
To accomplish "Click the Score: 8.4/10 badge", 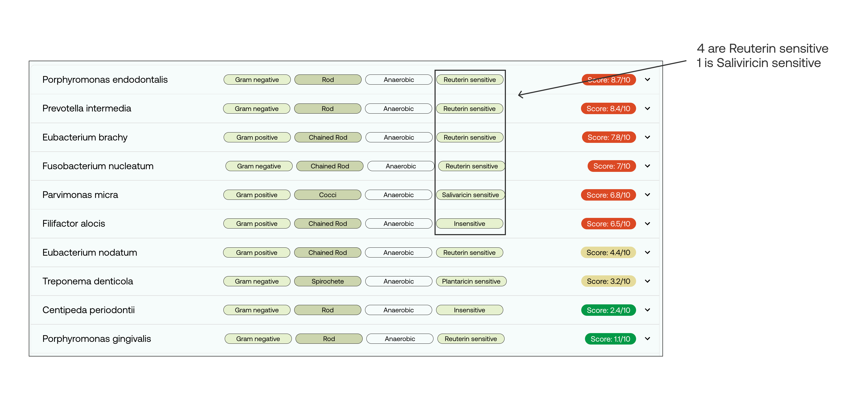I will coord(608,109).
